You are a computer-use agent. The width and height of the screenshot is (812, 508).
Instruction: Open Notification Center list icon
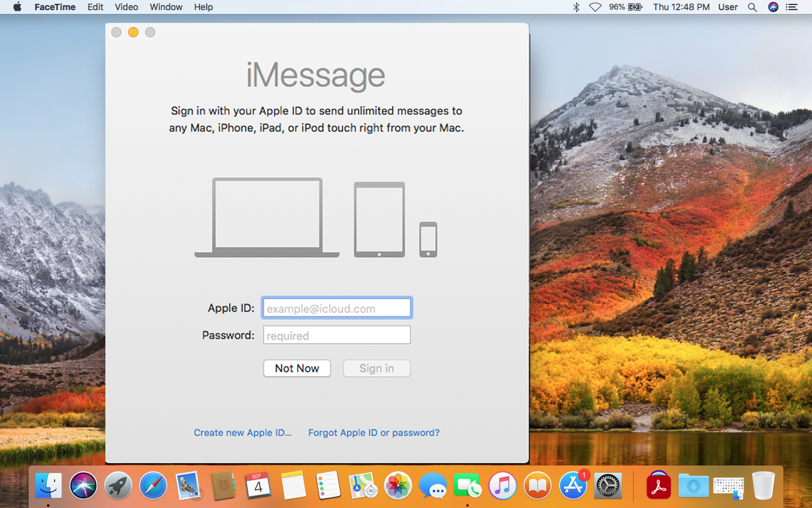791,7
